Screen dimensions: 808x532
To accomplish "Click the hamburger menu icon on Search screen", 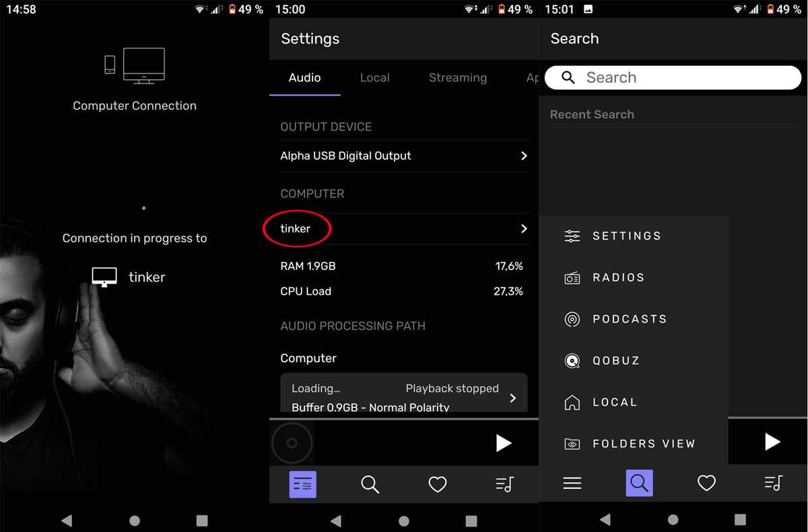I will pyautogui.click(x=572, y=484).
